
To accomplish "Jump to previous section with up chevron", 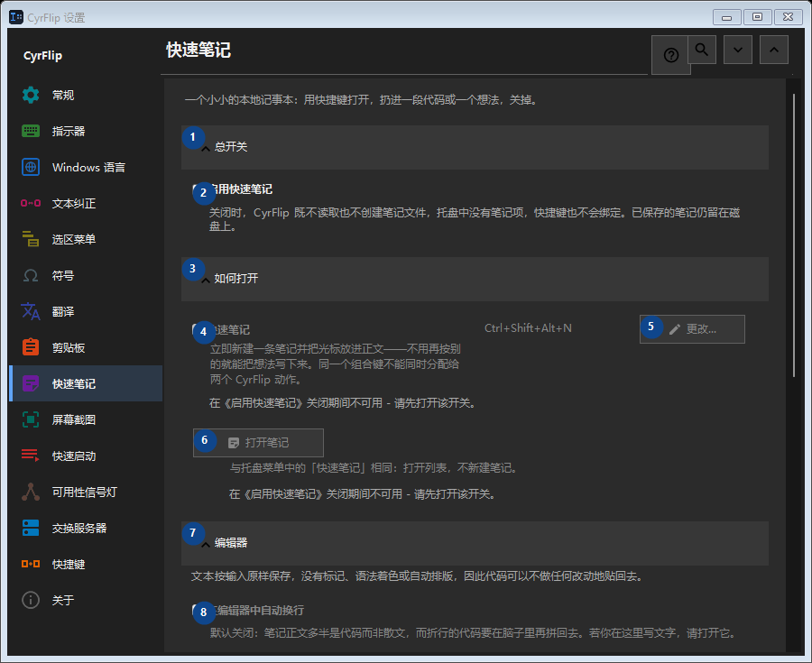I will click(x=774, y=50).
